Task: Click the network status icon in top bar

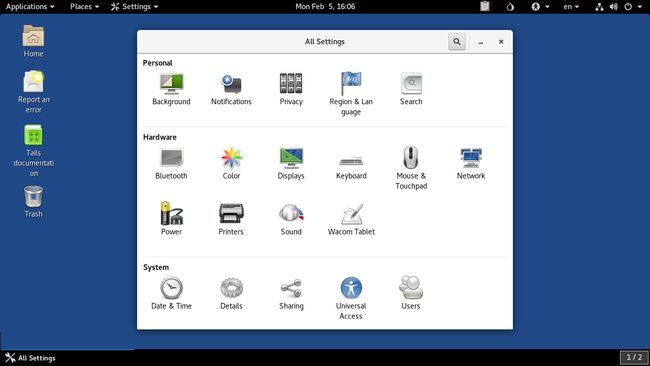Action: [x=599, y=7]
